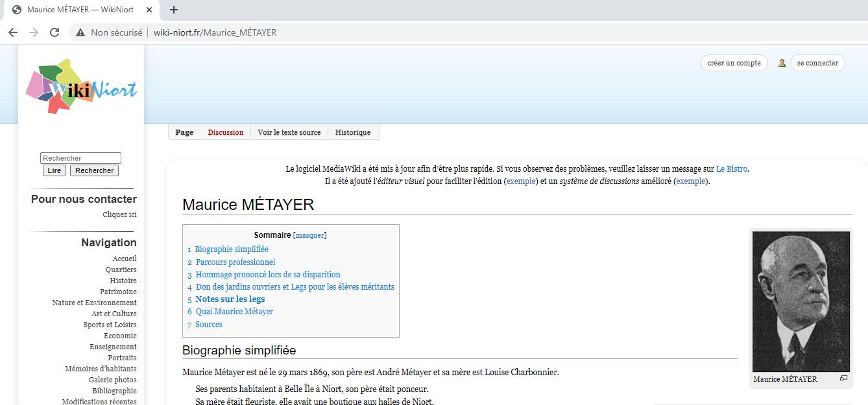Open Sports et Loisirs in the navigation
The height and width of the screenshot is (405, 868).
click(x=110, y=325)
